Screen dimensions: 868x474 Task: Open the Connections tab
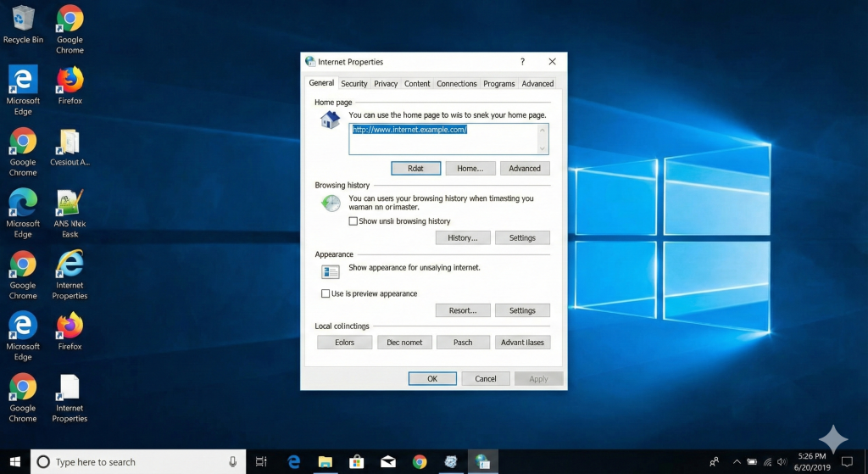(x=457, y=84)
